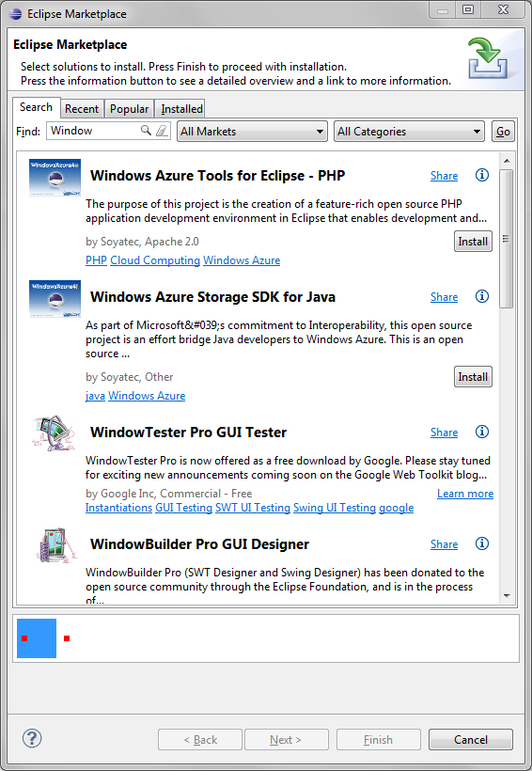
Task: Click Windows Azure tag under the PHP tools entry
Action: coord(242,260)
